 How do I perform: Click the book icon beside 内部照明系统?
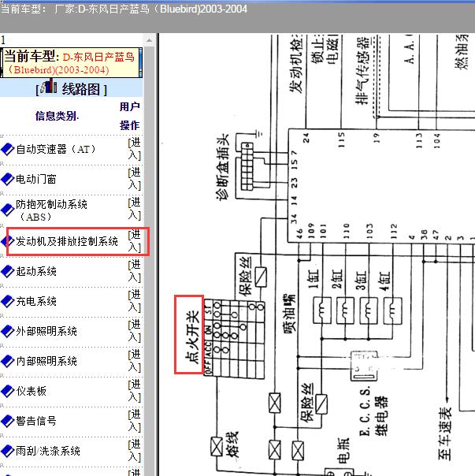click(8, 361)
